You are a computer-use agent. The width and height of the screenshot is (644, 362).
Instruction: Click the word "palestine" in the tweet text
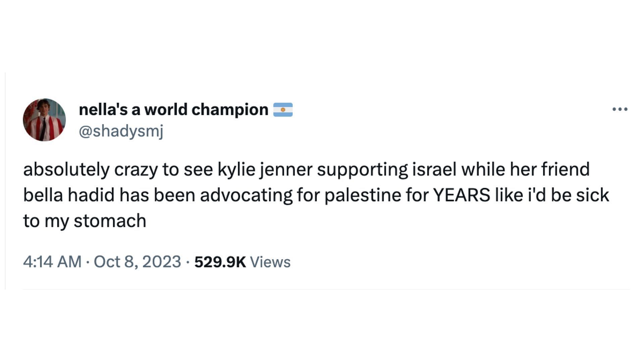point(363,195)
